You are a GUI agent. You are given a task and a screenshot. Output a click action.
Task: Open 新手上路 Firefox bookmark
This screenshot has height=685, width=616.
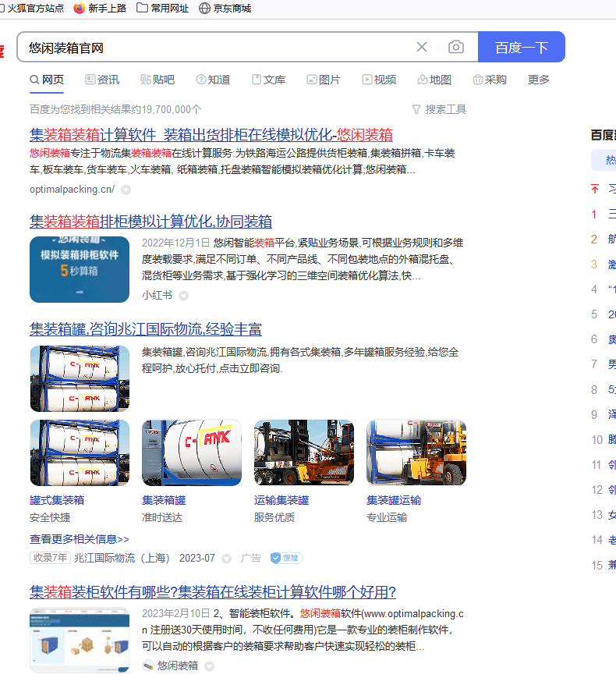100,9
